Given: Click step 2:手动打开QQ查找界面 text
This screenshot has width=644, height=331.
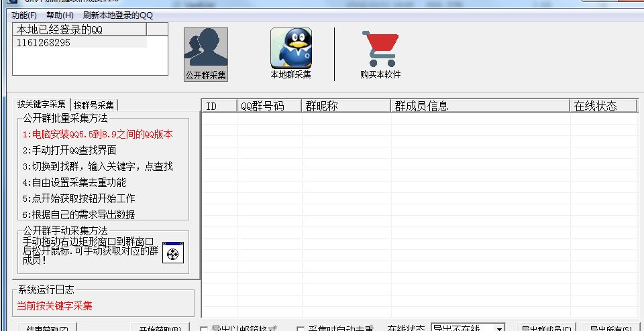Looking at the screenshot, I should [69, 150].
